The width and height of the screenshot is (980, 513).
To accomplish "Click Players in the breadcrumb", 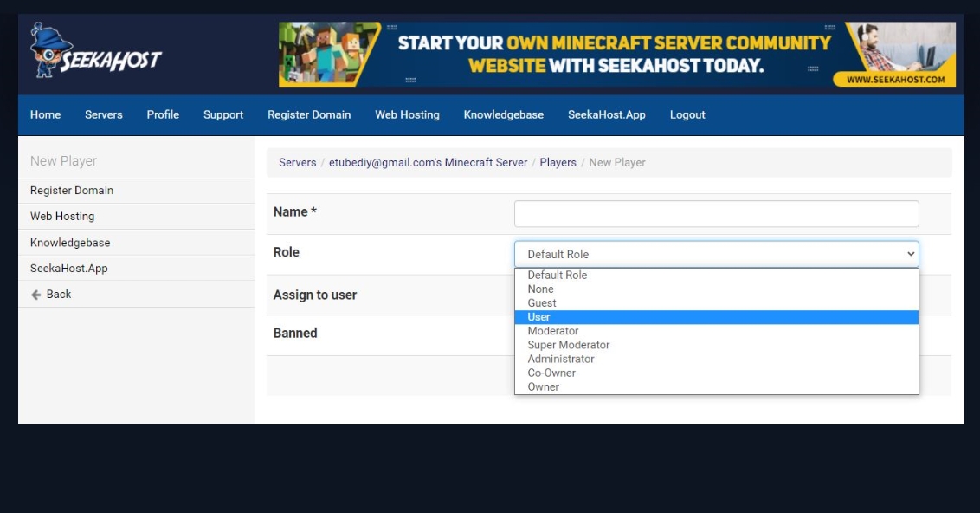I will tap(558, 162).
